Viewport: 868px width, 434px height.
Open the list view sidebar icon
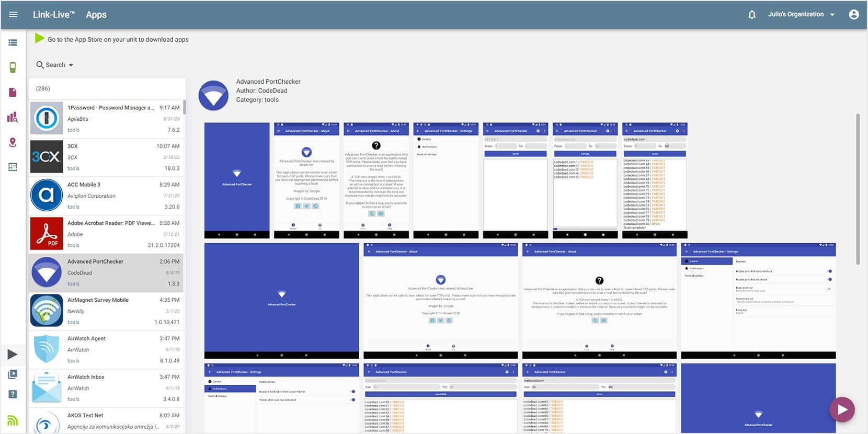coord(13,43)
